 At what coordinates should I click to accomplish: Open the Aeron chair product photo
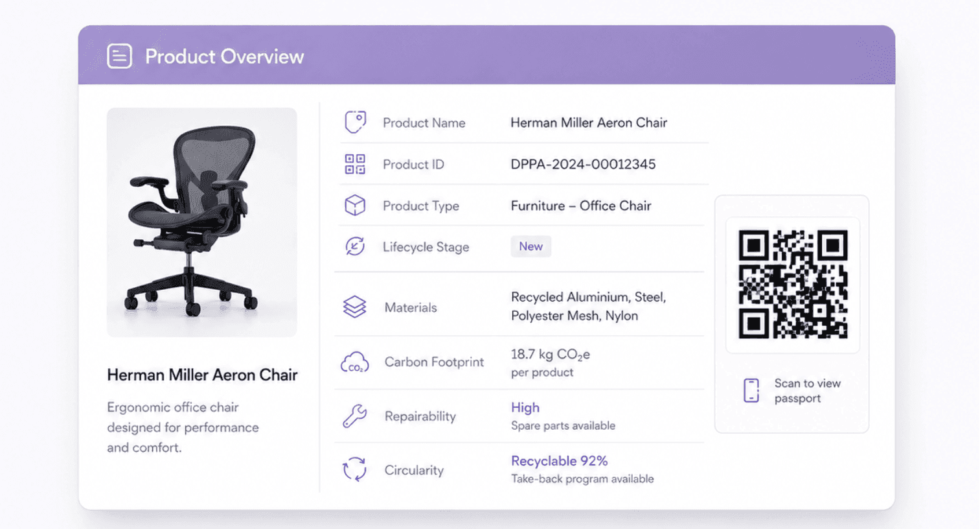(x=202, y=222)
